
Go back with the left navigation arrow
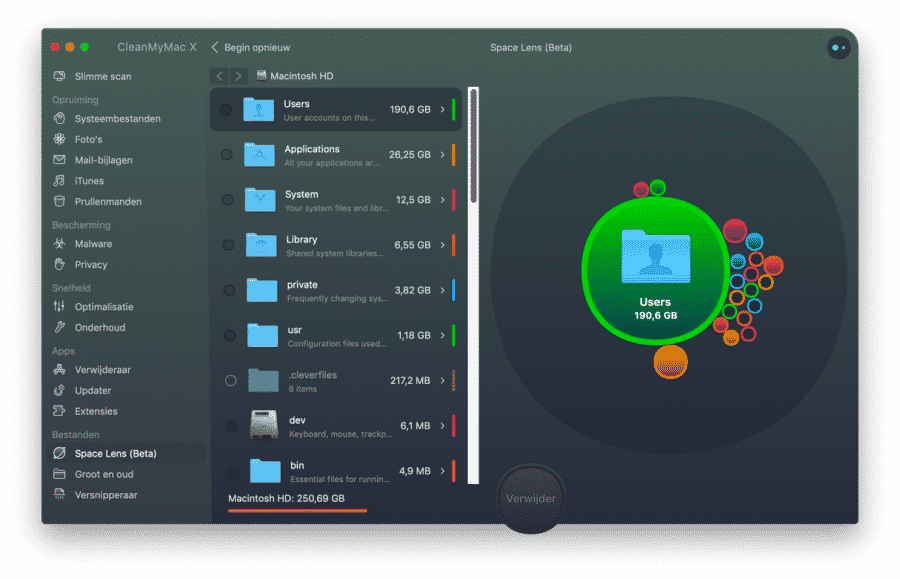tap(219, 76)
